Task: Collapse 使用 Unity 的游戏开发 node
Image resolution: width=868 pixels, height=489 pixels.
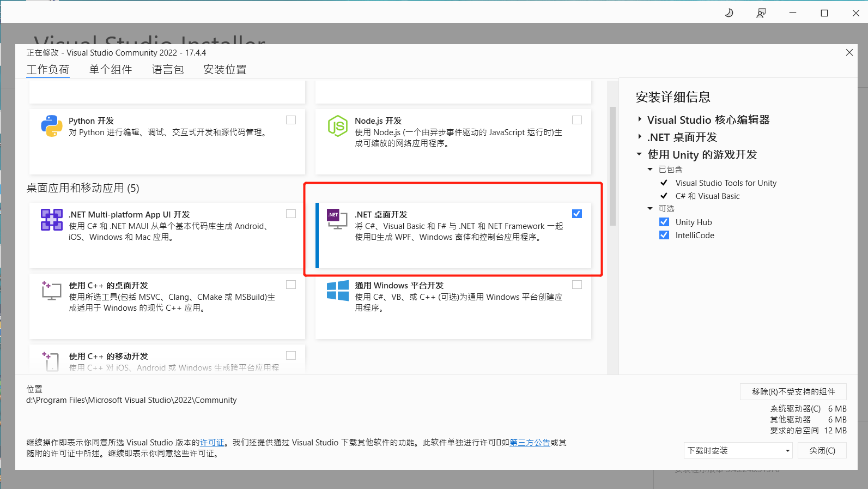Action: (x=640, y=154)
